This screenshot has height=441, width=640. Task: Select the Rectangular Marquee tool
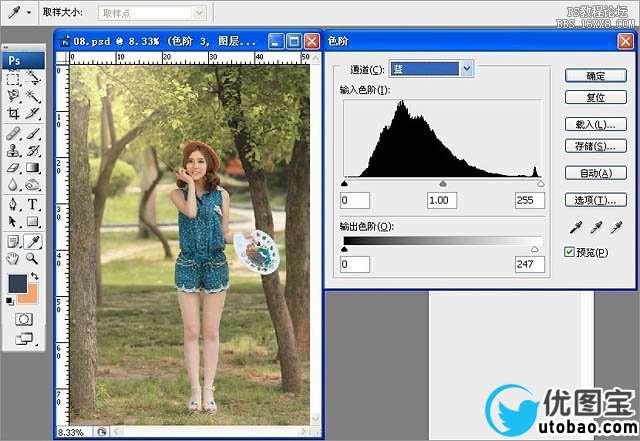[13, 78]
